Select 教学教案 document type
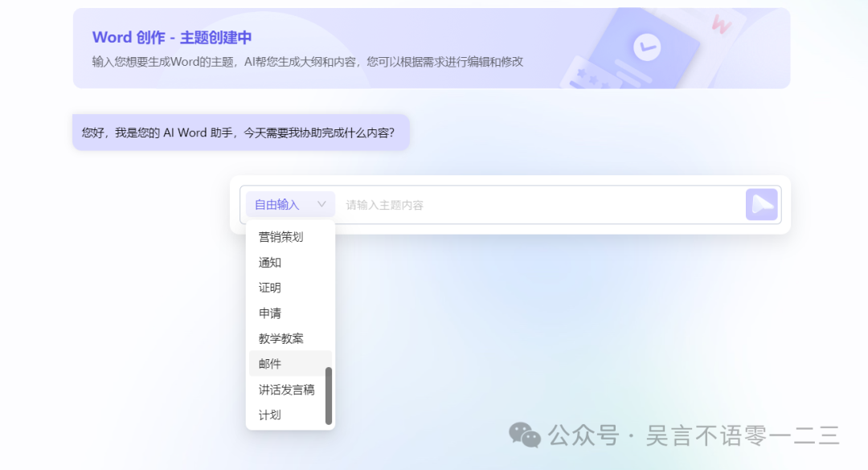Viewport: 868px width, 470px height. (283, 338)
